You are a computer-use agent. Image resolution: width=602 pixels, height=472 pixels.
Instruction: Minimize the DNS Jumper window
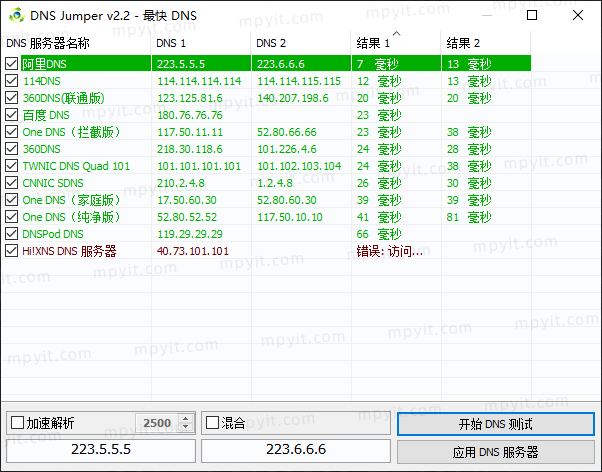[x=487, y=15]
